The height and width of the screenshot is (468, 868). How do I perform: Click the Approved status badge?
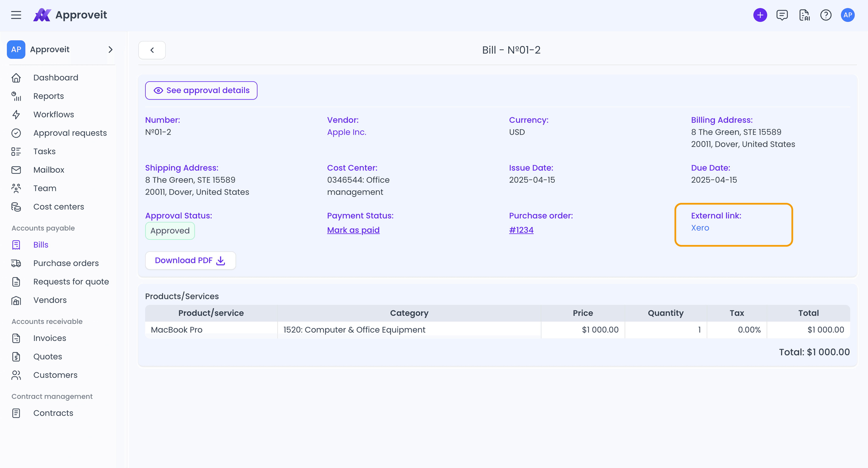tap(170, 231)
